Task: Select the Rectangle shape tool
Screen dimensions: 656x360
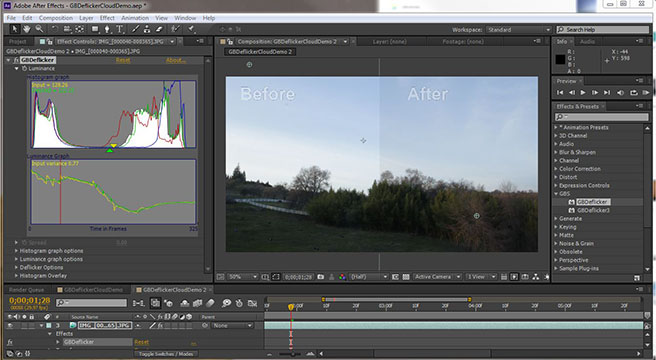Action: pyautogui.click(x=95, y=29)
